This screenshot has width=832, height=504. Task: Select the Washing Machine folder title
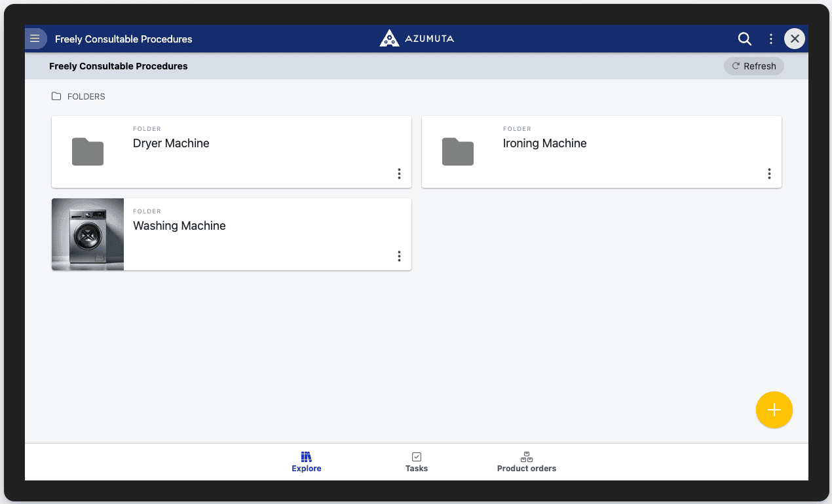[x=180, y=226]
